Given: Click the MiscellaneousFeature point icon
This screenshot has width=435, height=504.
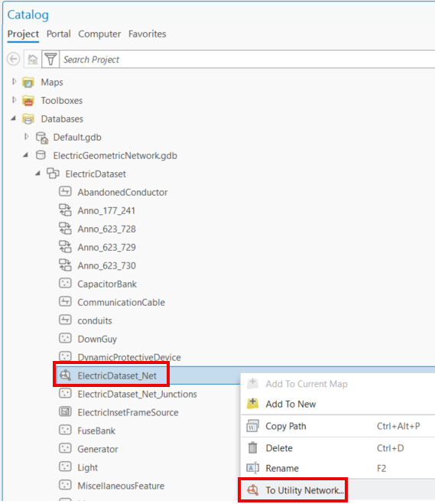Looking at the screenshot, I should click(x=65, y=485).
